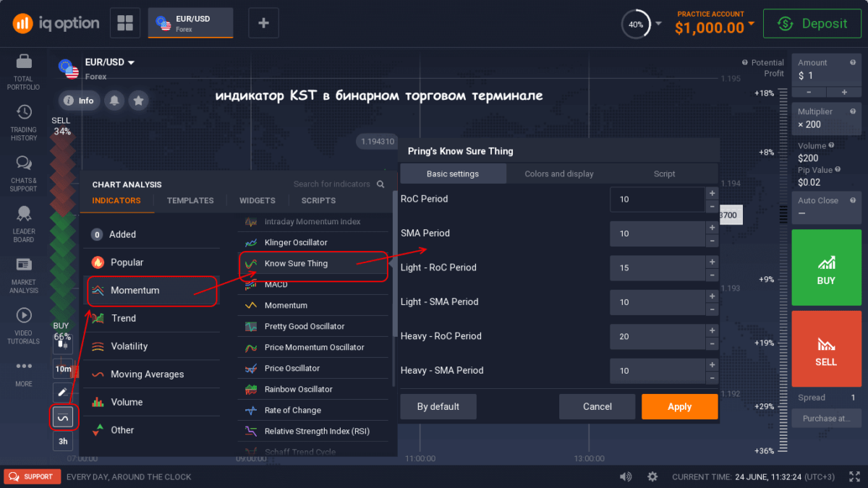Decrease SMA Period with minus stepper

[x=712, y=241]
